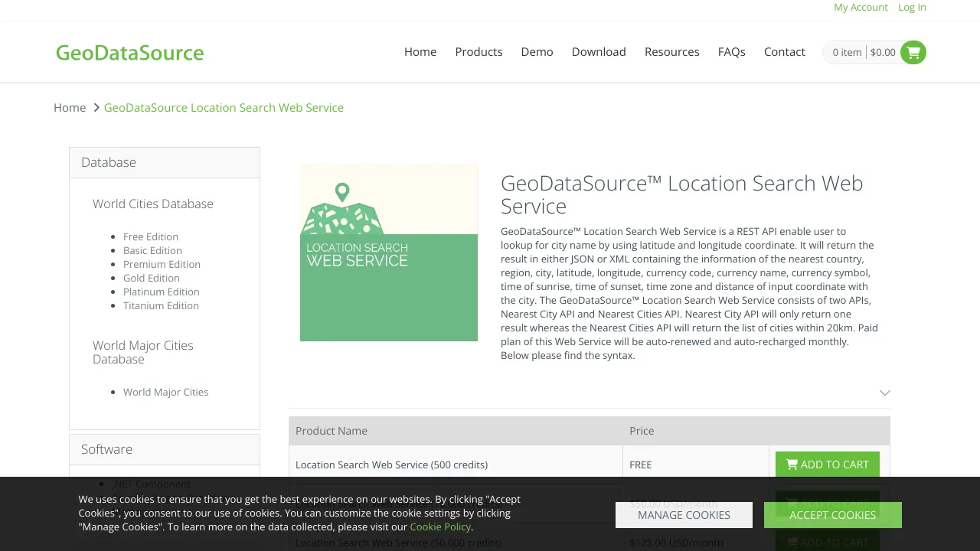980x551 pixels.
Task: Click the World Major Cities list item
Action: pos(165,392)
